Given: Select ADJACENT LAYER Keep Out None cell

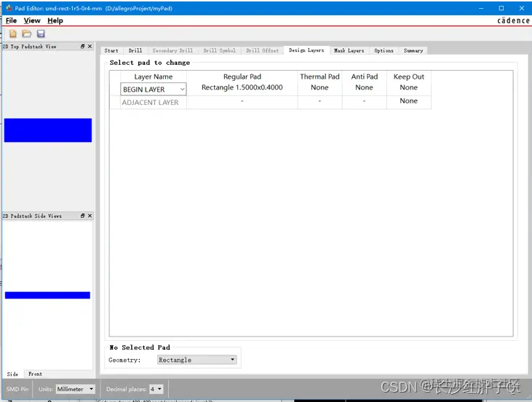Looking at the screenshot, I should (408, 100).
